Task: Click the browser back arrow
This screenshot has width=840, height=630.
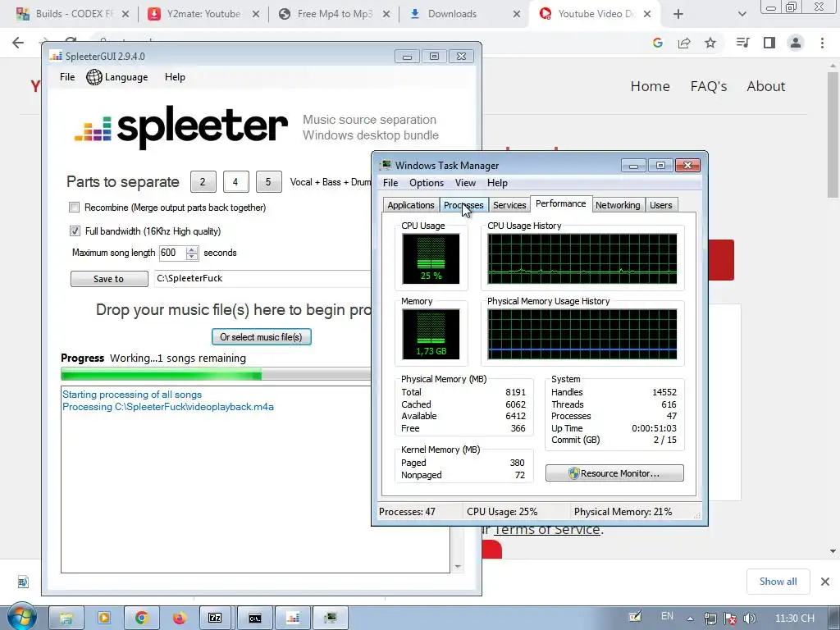Action: click(x=18, y=43)
